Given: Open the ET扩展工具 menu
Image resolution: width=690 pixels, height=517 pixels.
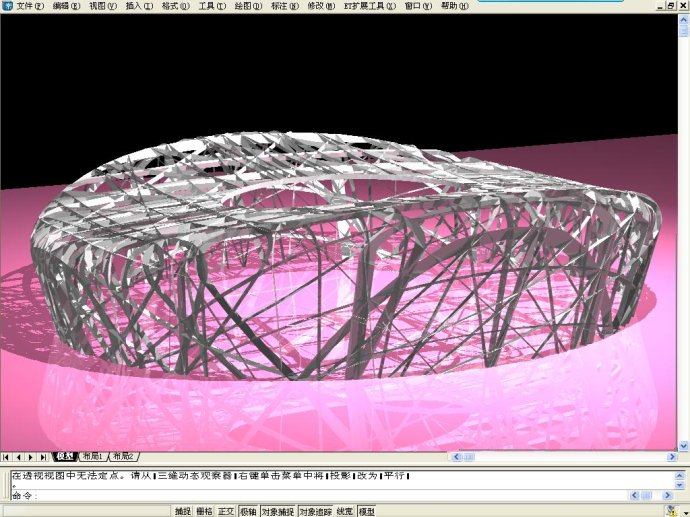Looking at the screenshot, I should tap(368, 6).
